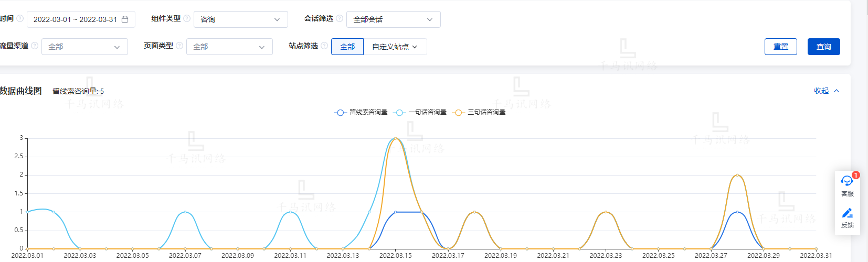Viewport: 868px width, 262px height.
Task: Click help icon next to 组件类型 label
Action: point(186,18)
